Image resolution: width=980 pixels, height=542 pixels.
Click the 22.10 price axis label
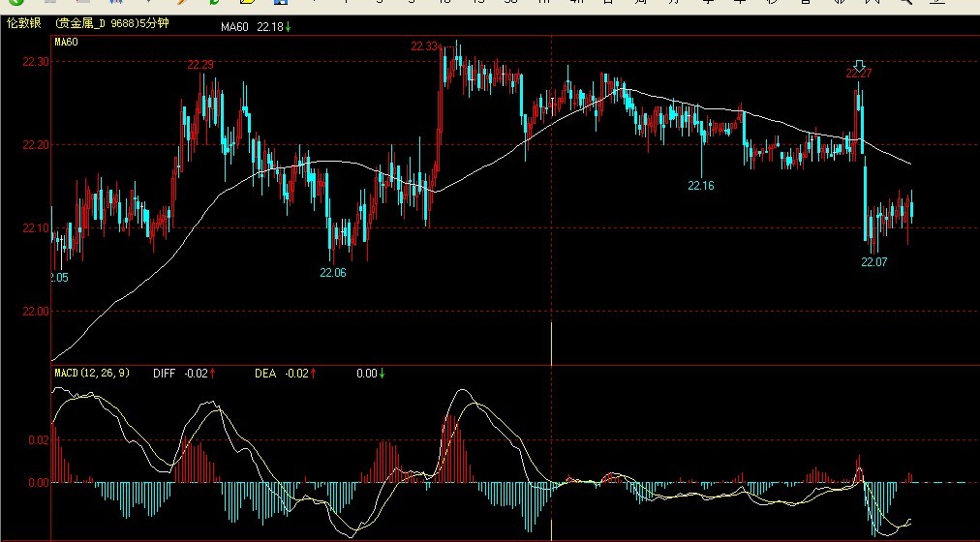pyautogui.click(x=34, y=227)
